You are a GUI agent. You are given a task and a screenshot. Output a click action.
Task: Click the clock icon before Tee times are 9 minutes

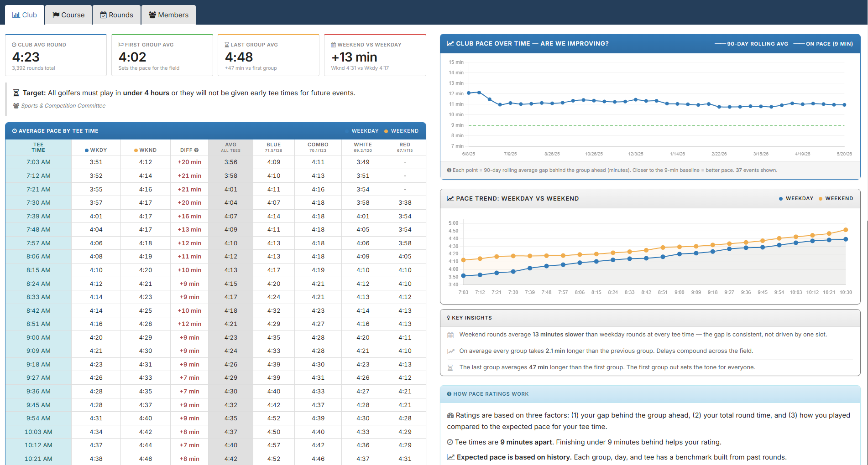tap(450, 442)
